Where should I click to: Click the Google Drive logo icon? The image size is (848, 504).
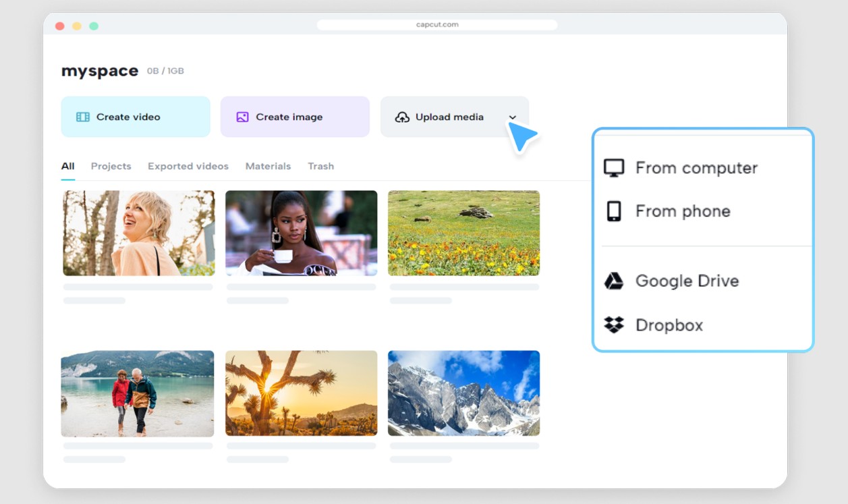point(614,281)
